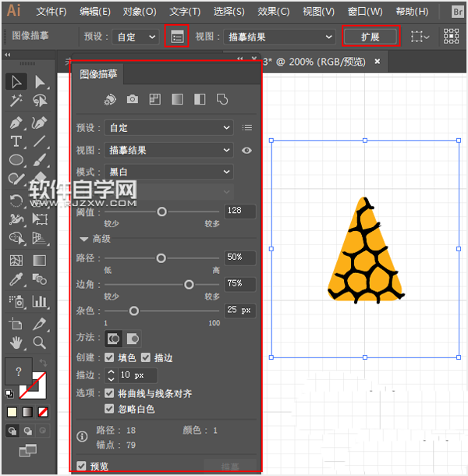
Task: Choose the Type tool
Action: coord(16,141)
